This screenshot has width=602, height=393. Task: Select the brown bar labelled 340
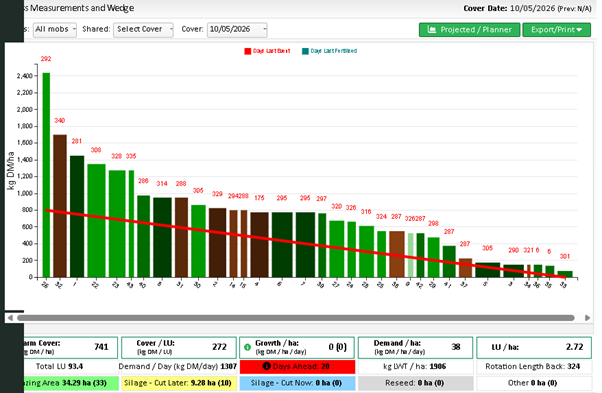click(60, 206)
